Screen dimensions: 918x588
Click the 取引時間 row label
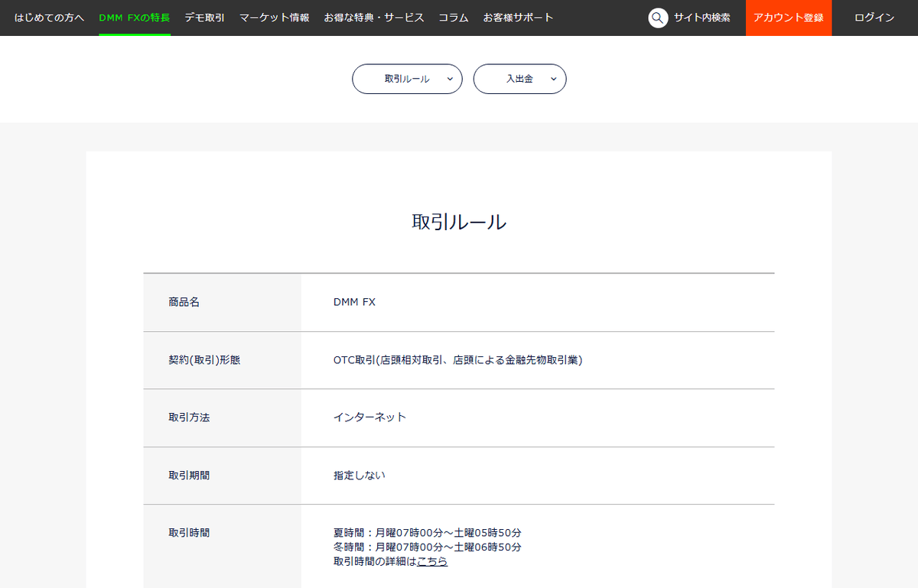pyautogui.click(x=189, y=532)
